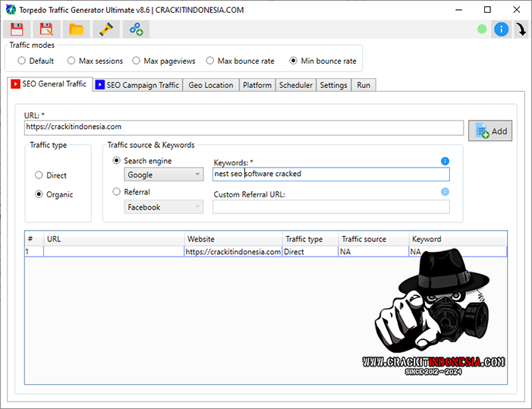532x409 pixels.
Task: Click the black curved arrow icon
Action: pyautogui.click(x=521, y=30)
